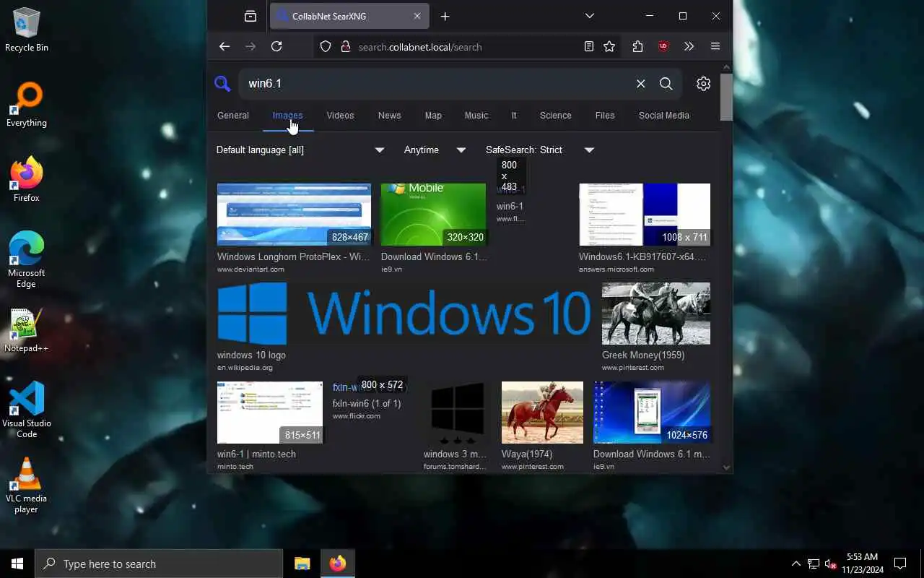This screenshot has height=578, width=924.
Task: Click the fxln-win6 (1 of 1) result
Action: click(x=367, y=404)
